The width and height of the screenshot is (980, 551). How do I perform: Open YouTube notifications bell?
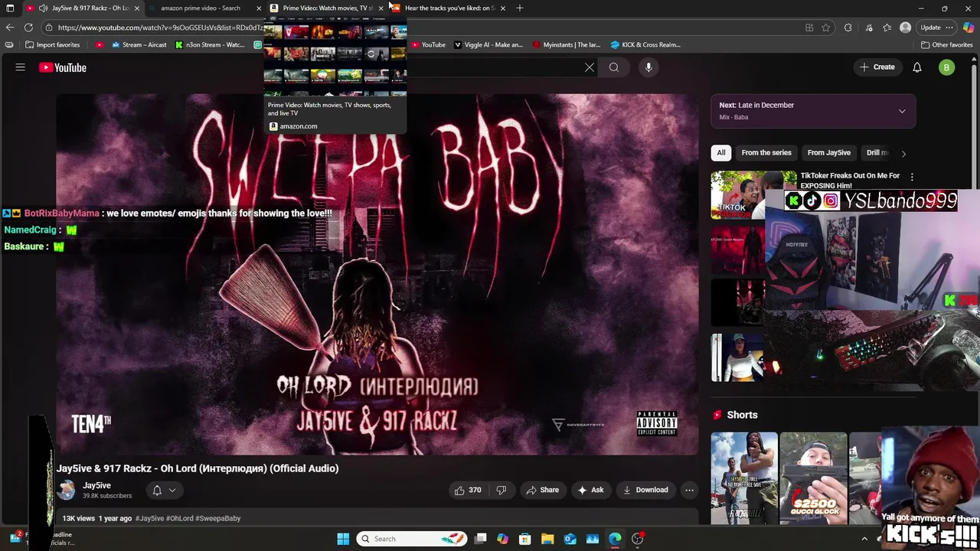(917, 67)
